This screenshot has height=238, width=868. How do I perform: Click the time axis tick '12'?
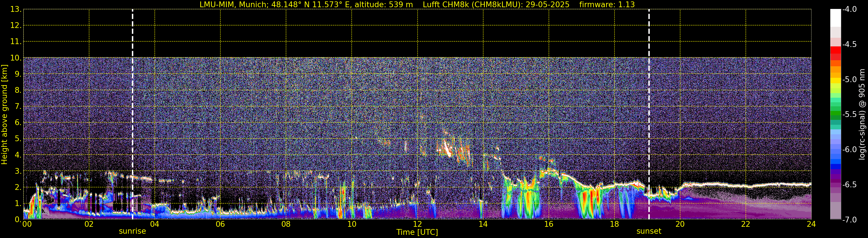[417, 224]
